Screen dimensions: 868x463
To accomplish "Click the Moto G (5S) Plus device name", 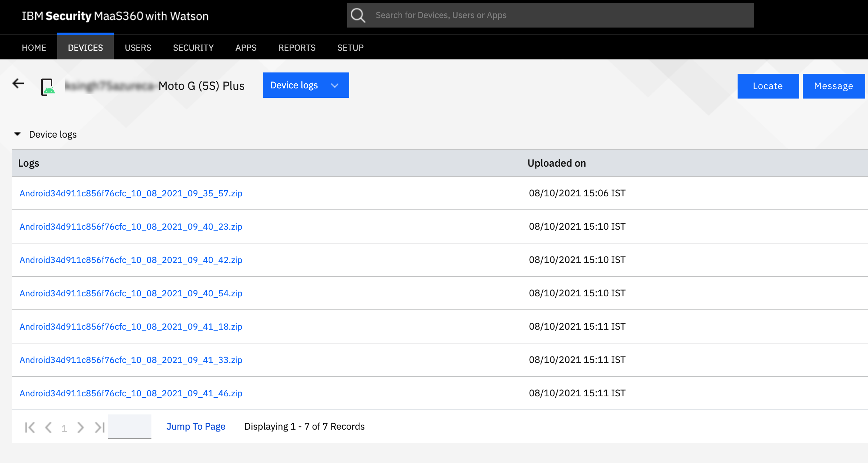I will coord(201,86).
